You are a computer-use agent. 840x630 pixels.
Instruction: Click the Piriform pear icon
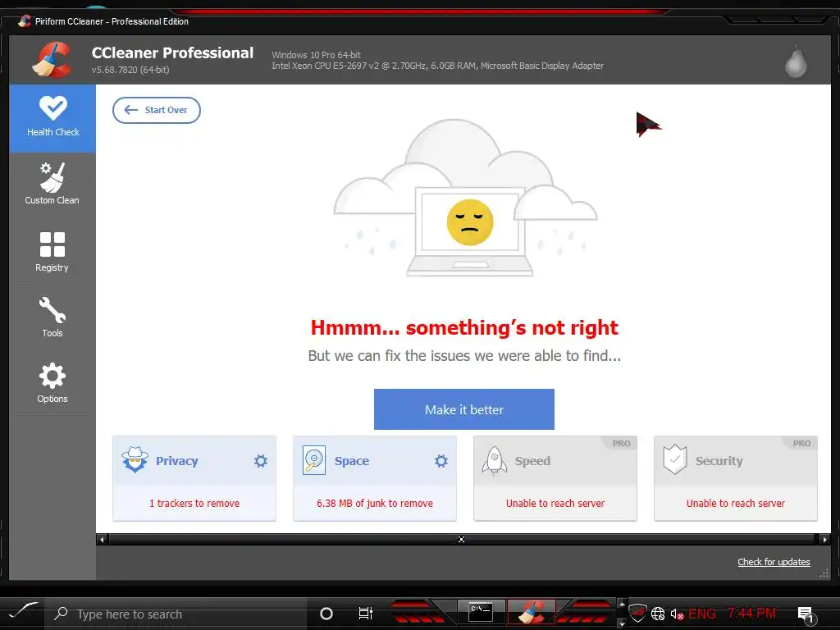pyautogui.click(x=796, y=62)
